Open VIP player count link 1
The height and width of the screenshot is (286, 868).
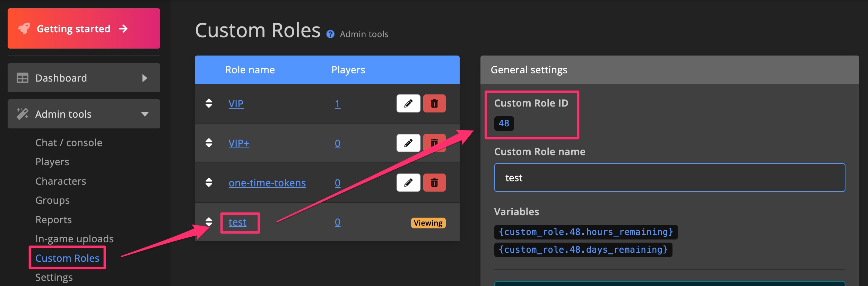(x=338, y=104)
